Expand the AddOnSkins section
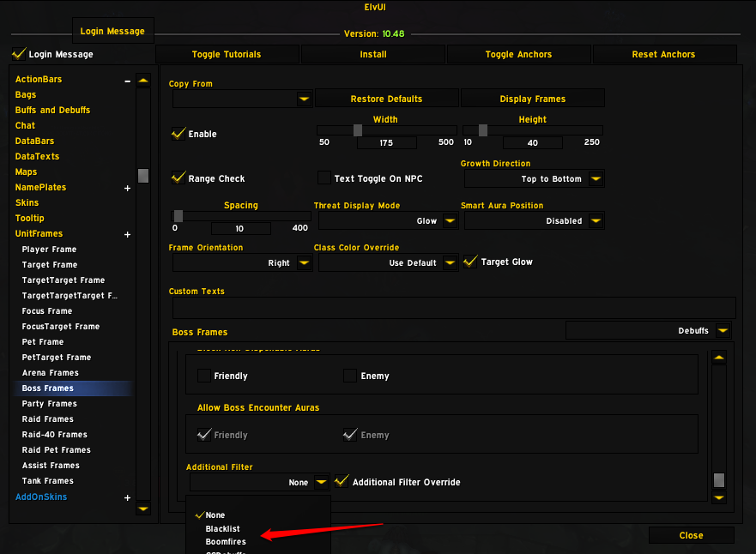 (x=127, y=497)
